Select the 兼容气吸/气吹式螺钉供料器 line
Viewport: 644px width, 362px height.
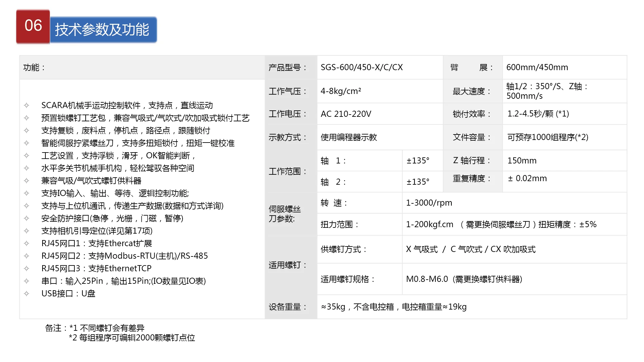[x=91, y=181]
